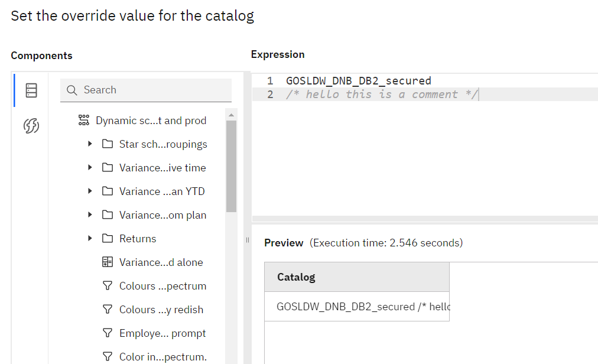Select the Colours ...y redish filter
Image resolution: width=598 pixels, height=364 pixels.
click(x=161, y=310)
